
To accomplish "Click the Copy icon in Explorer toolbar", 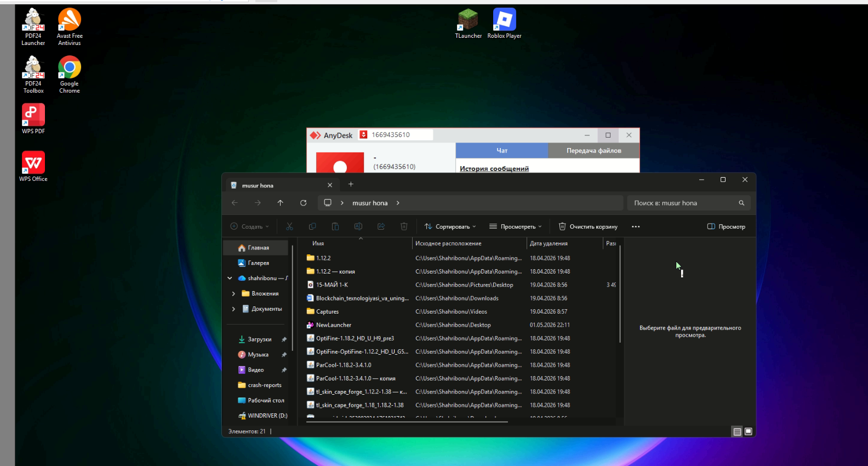I will click(312, 226).
